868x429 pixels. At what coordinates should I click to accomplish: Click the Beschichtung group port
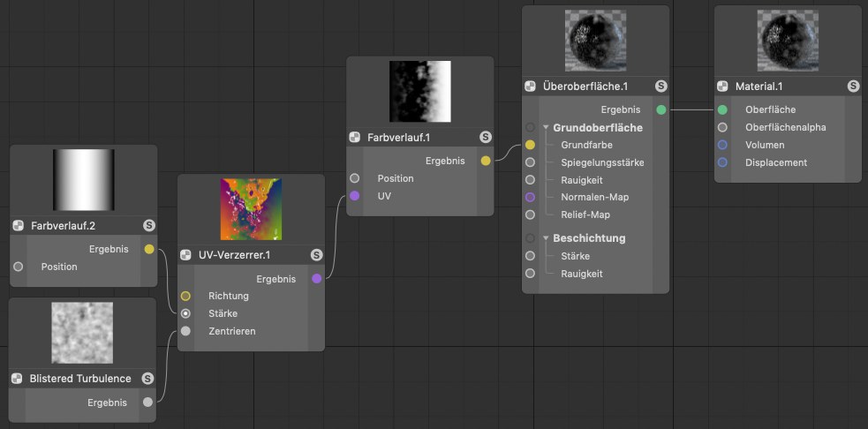(x=531, y=238)
